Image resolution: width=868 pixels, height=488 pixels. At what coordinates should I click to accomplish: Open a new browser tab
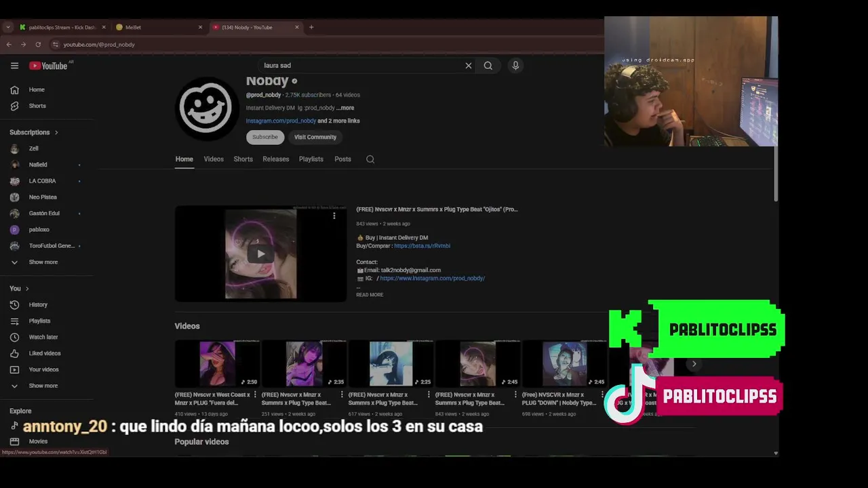pos(311,27)
